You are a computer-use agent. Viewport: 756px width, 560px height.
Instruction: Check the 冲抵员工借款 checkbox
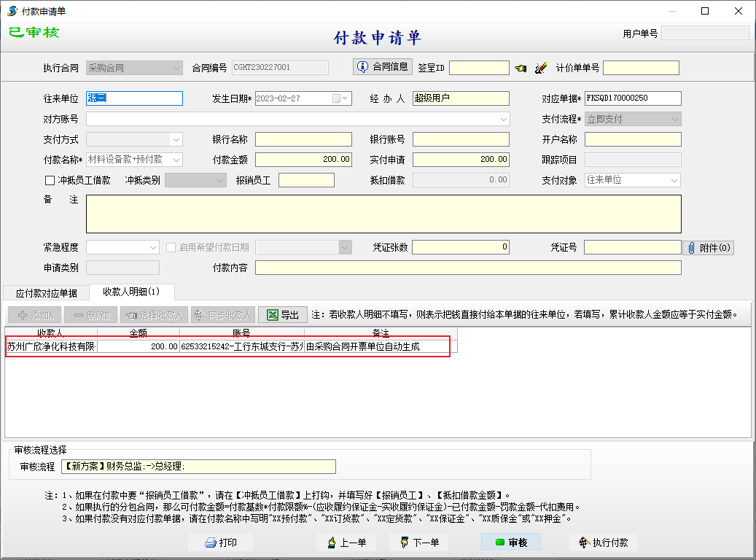[x=50, y=180]
